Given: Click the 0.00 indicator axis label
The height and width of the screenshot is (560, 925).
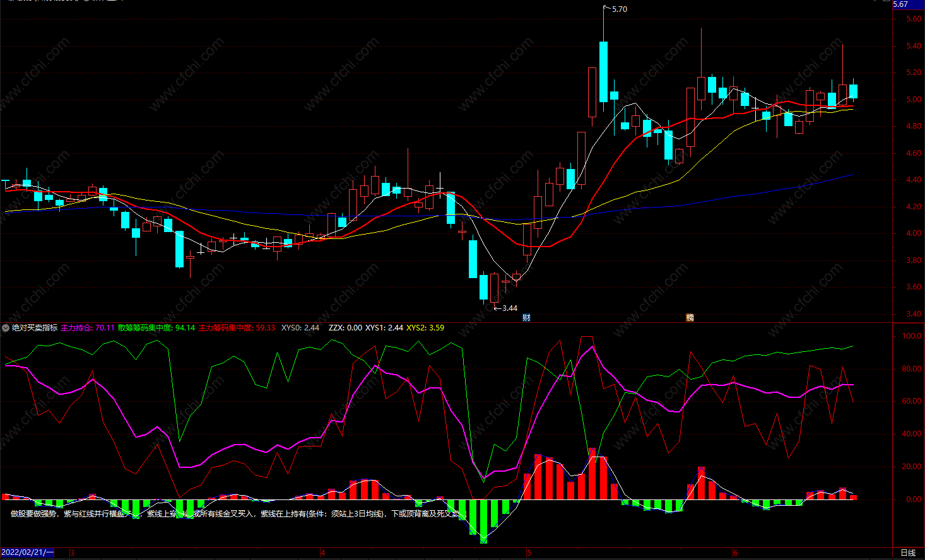Looking at the screenshot, I should pyautogui.click(x=914, y=499).
